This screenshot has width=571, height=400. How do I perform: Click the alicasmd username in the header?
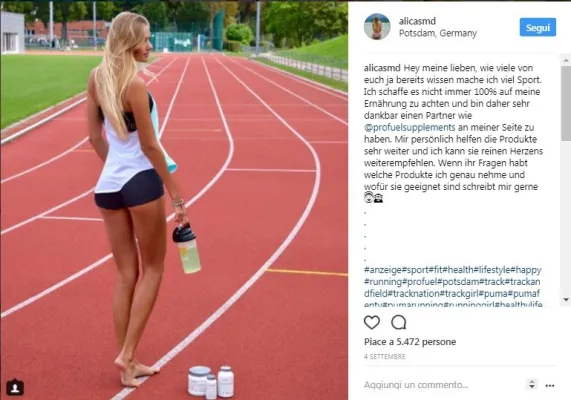pyautogui.click(x=417, y=21)
